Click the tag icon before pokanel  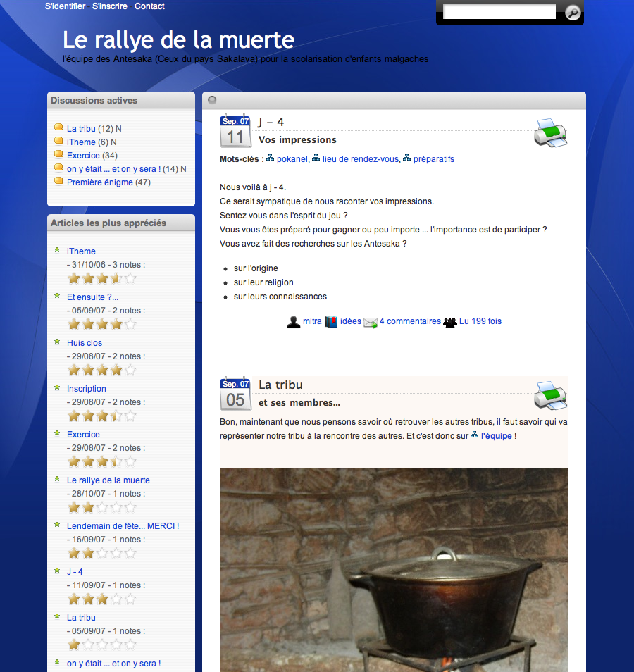(x=270, y=158)
